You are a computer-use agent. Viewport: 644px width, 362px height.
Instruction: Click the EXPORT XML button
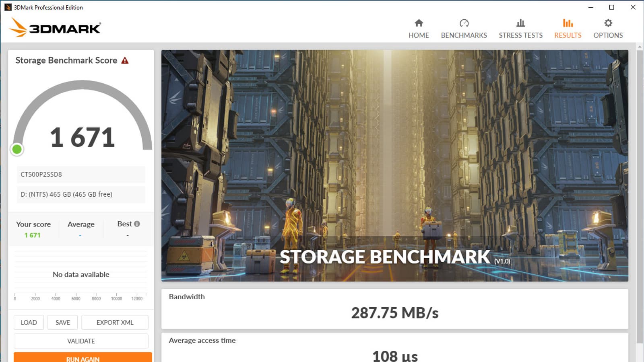point(115,323)
